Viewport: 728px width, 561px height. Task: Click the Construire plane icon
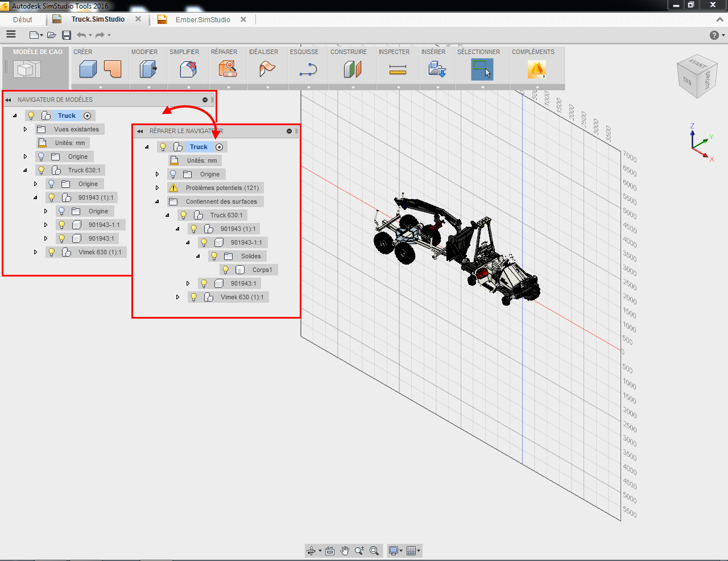353,69
